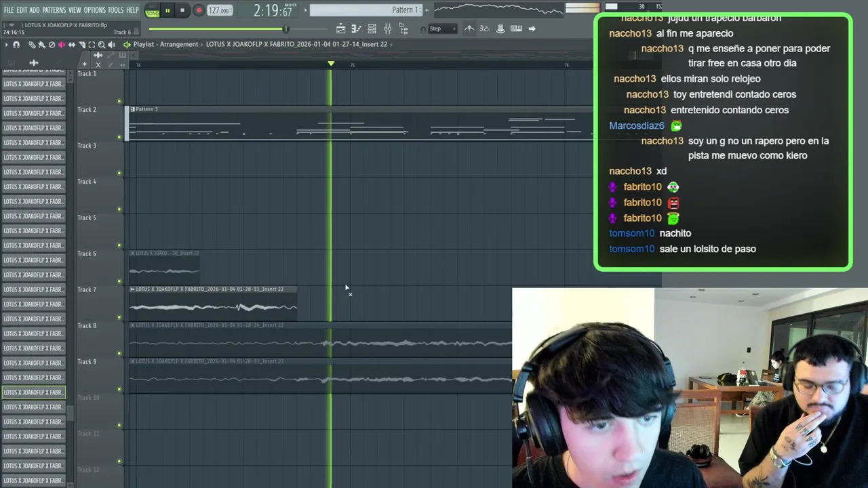Choose the Select tool
Image resolution: width=868 pixels, height=488 pixels.
92,45
